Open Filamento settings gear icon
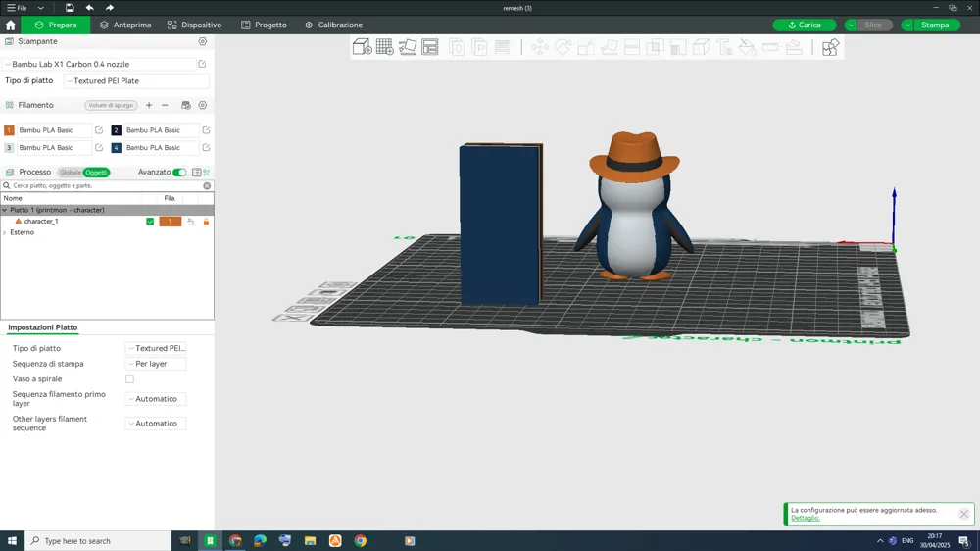980x551 pixels. tap(203, 105)
